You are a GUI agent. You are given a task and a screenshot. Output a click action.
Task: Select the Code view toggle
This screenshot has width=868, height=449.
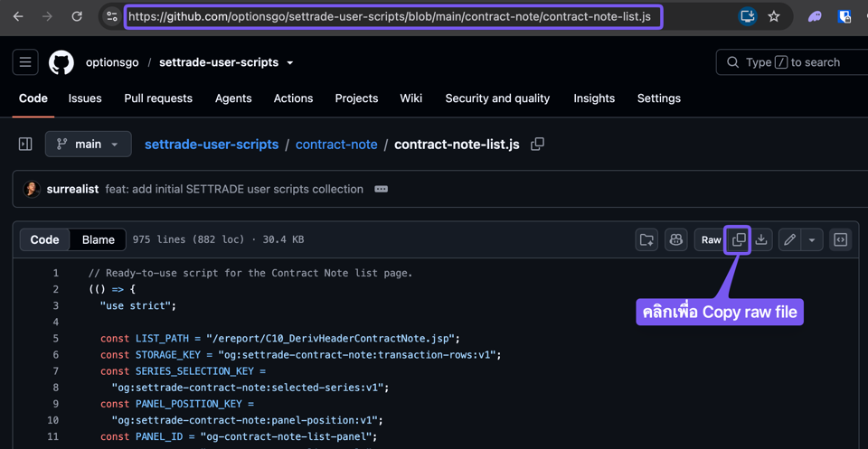45,239
